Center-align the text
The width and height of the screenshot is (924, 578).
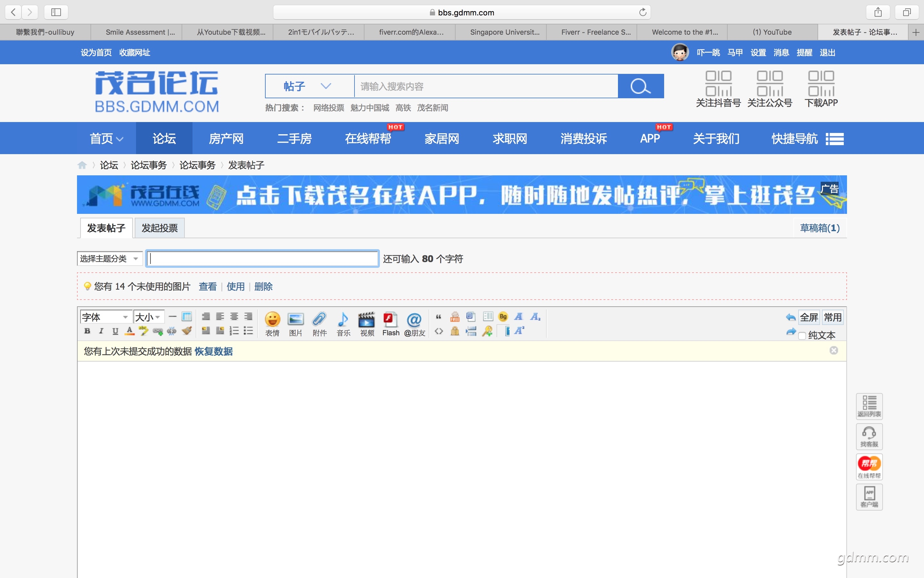tap(234, 317)
